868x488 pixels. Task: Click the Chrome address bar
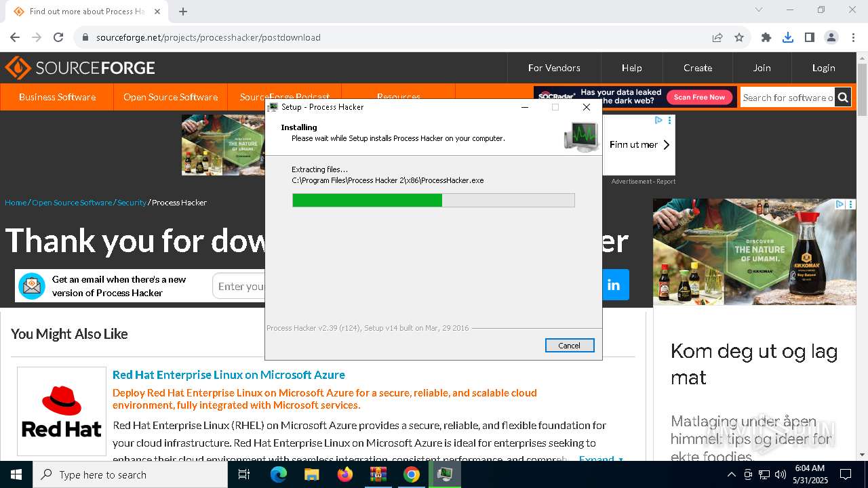(393, 37)
